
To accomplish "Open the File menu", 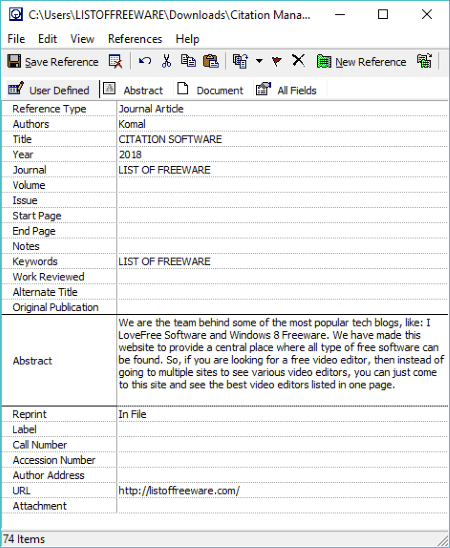I will click(x=16, y=39).
